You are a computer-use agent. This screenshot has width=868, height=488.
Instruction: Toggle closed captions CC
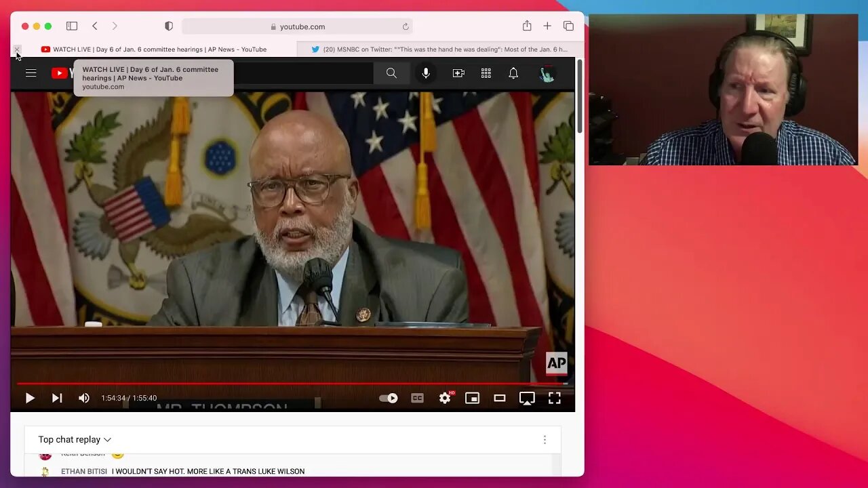tap(417, 399)
